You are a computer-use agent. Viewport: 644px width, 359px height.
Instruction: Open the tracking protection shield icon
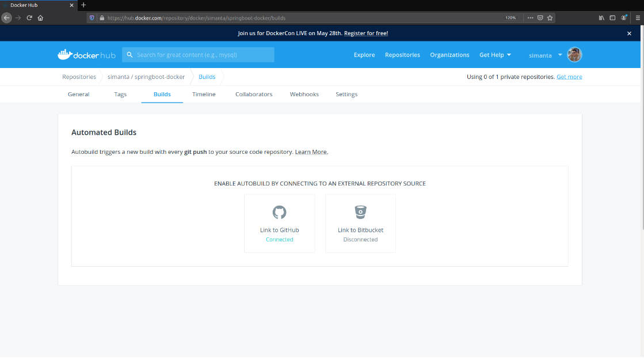pyautogui.click(x=92, y=18)
